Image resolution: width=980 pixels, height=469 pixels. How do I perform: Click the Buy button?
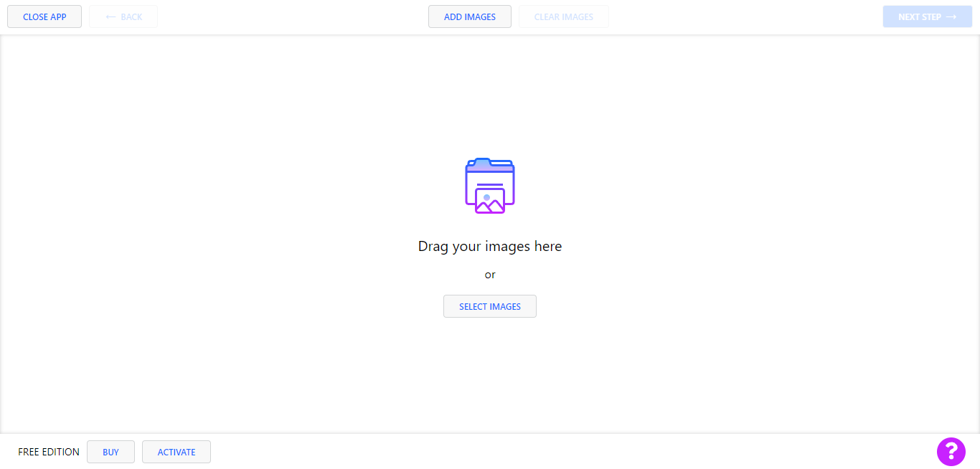tap(110, 452)
